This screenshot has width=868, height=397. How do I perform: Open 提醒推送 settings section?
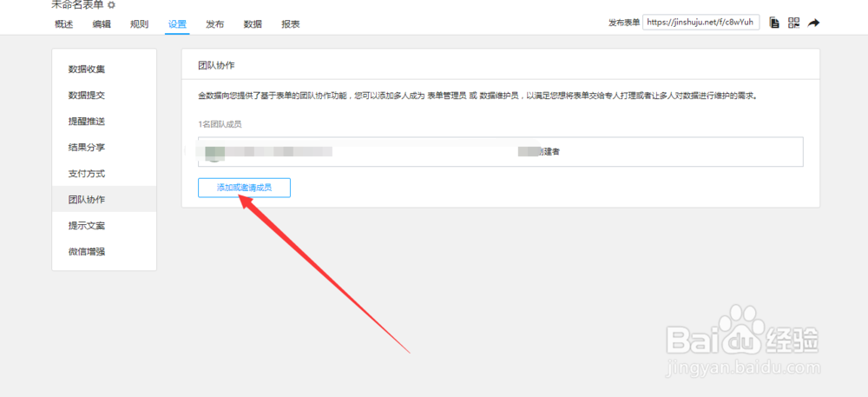pos(104,122)
